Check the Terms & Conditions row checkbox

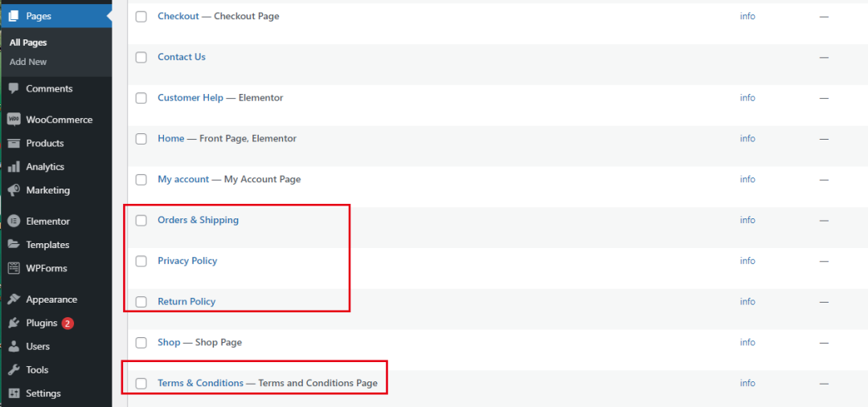[141, 383]
